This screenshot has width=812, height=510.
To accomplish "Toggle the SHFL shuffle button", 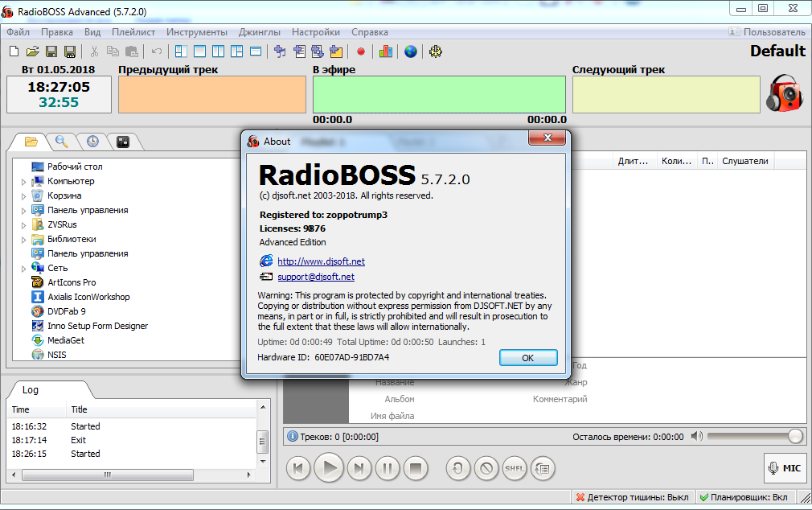I will coord(515,468).
